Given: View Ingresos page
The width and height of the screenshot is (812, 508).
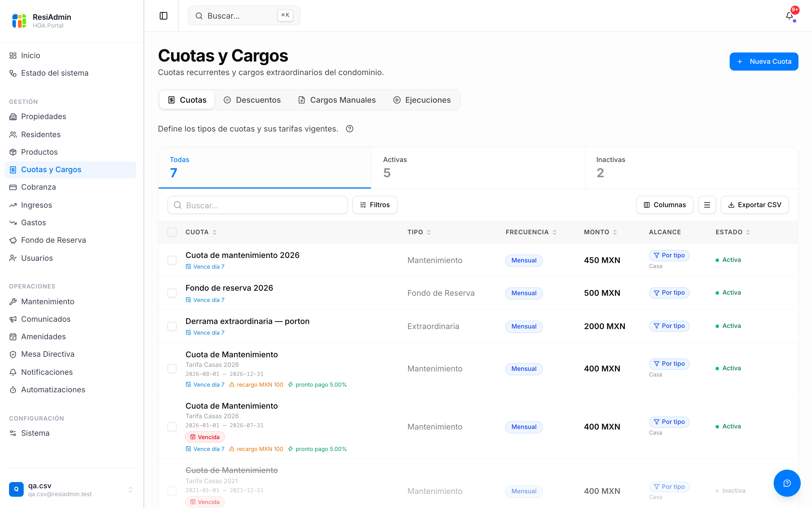Looking at the screenshot, I should [70, 205].
